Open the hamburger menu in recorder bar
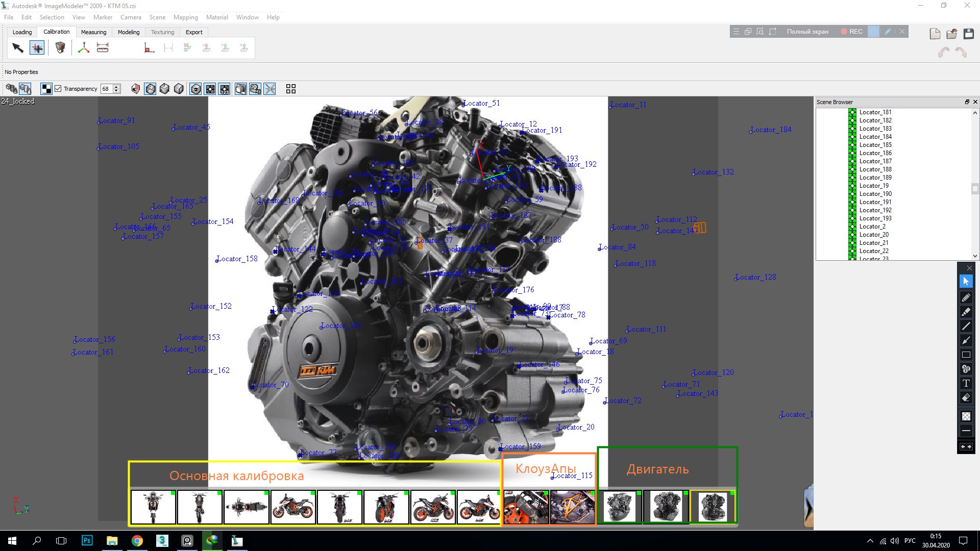Image resolution: width=980 pixels, height=551 pixels. (736, 32)
